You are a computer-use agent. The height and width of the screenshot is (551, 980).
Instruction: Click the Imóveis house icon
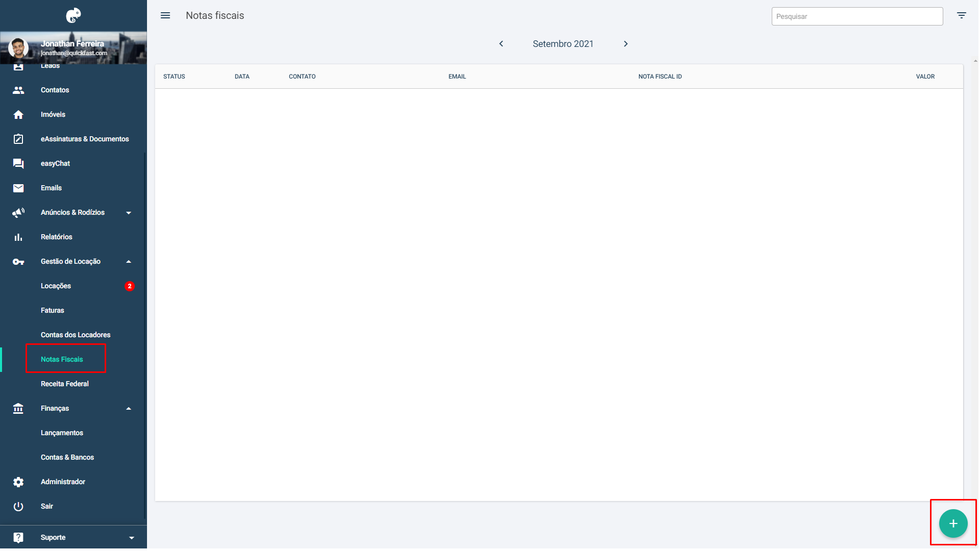click(18, 115)
